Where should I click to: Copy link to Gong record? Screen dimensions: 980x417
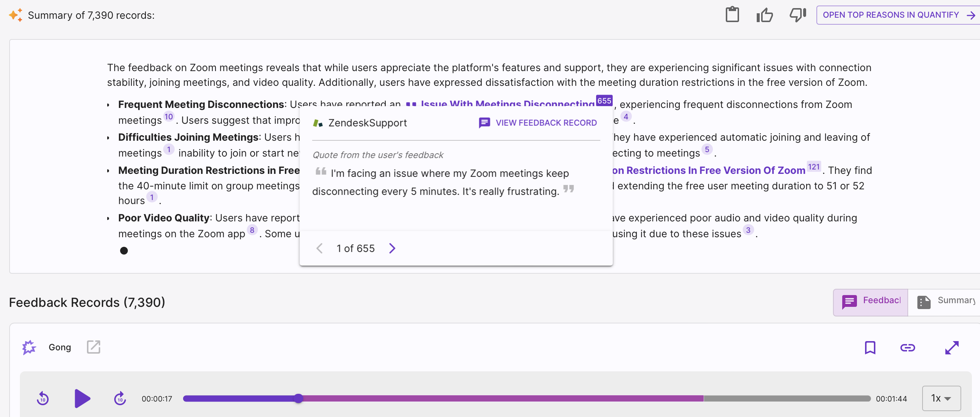click(907, 347)
